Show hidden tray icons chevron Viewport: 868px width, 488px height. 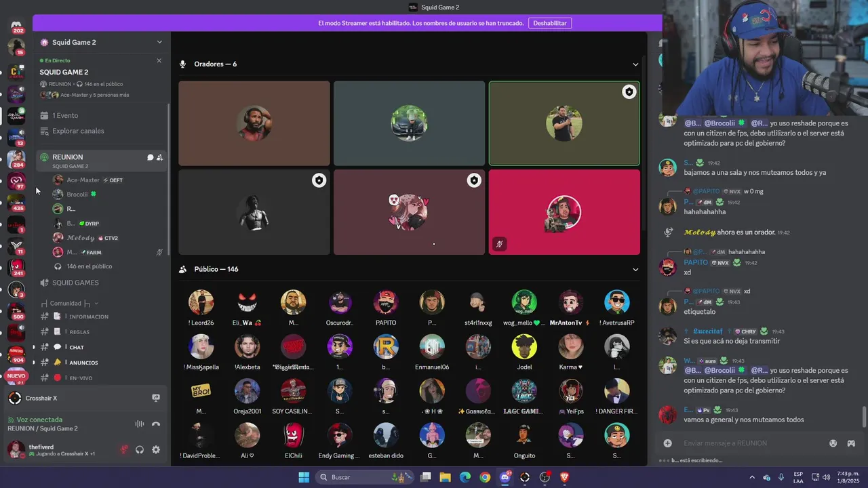pyautogui.click(x=751, y=477)
